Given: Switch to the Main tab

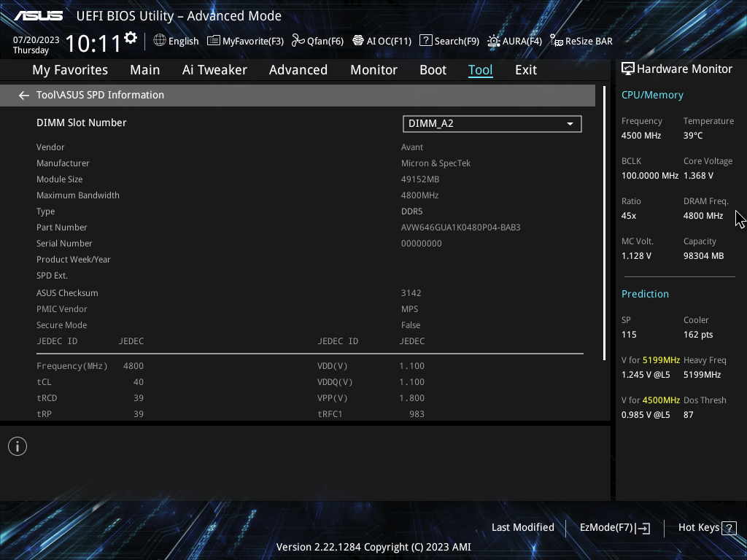Looking at the screenshot, I should pos(145,70).
